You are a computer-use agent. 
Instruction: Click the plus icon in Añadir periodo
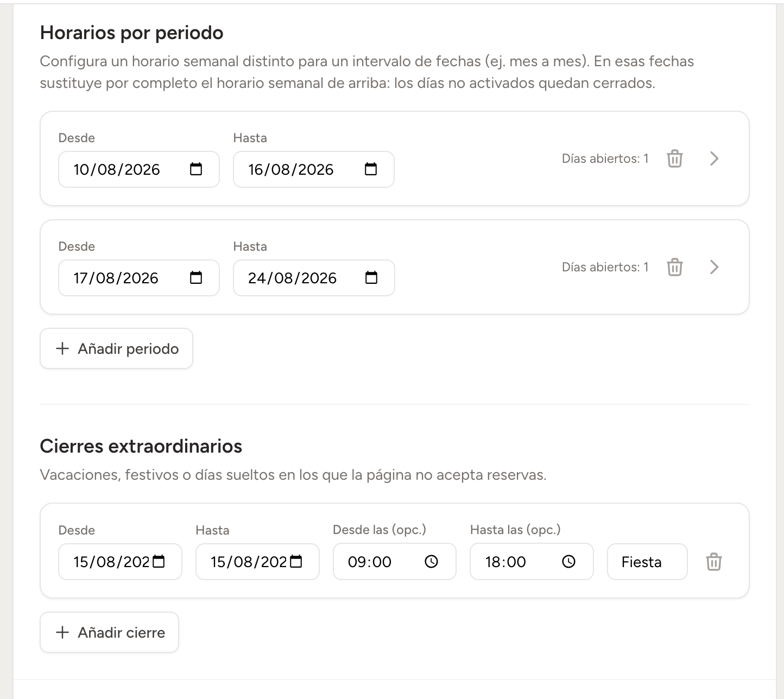(x=62, y=348)
